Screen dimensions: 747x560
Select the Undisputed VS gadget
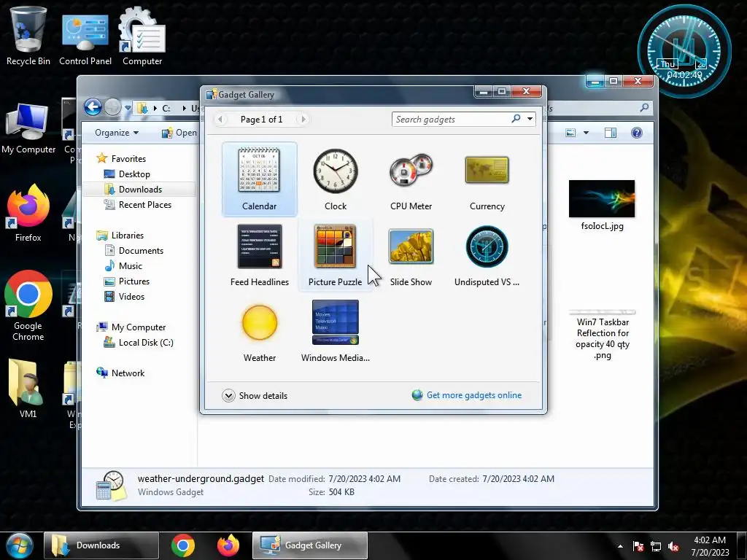click(x=487, y=255)
